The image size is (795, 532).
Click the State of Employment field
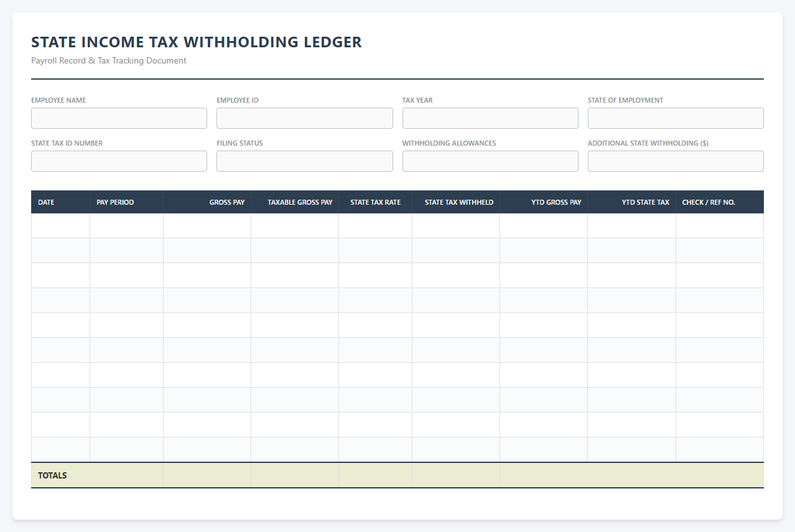click(676, 118)
